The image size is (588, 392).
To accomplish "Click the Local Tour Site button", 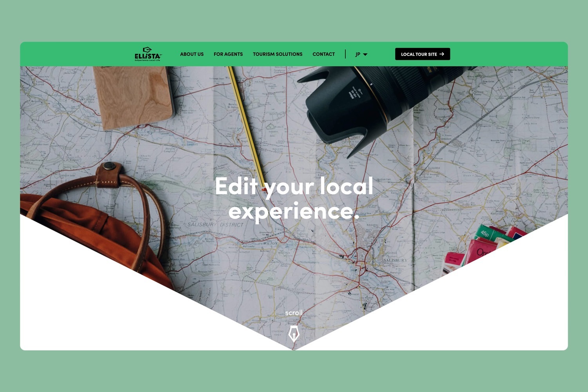I will point(423,54).
